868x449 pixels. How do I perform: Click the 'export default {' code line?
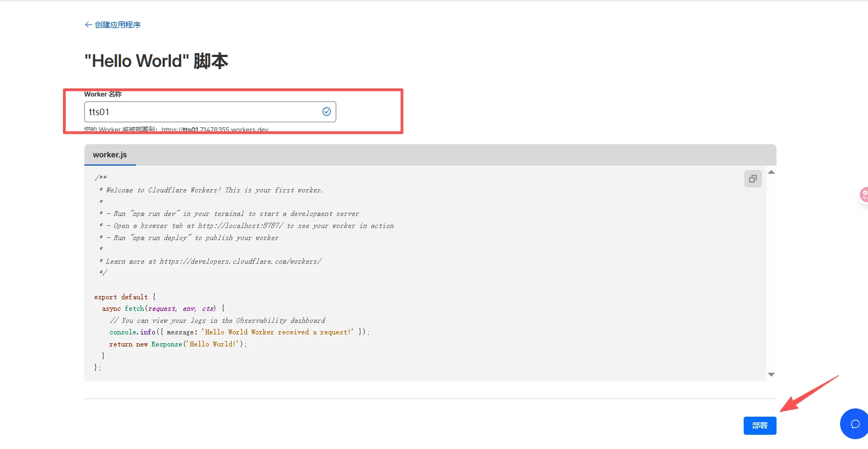click(x=125, y=297)
